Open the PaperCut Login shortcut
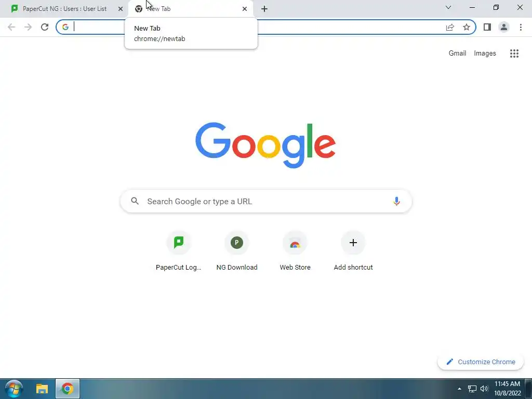The height and width of the screenshot is (399, 532). click(x=179, y=251)
